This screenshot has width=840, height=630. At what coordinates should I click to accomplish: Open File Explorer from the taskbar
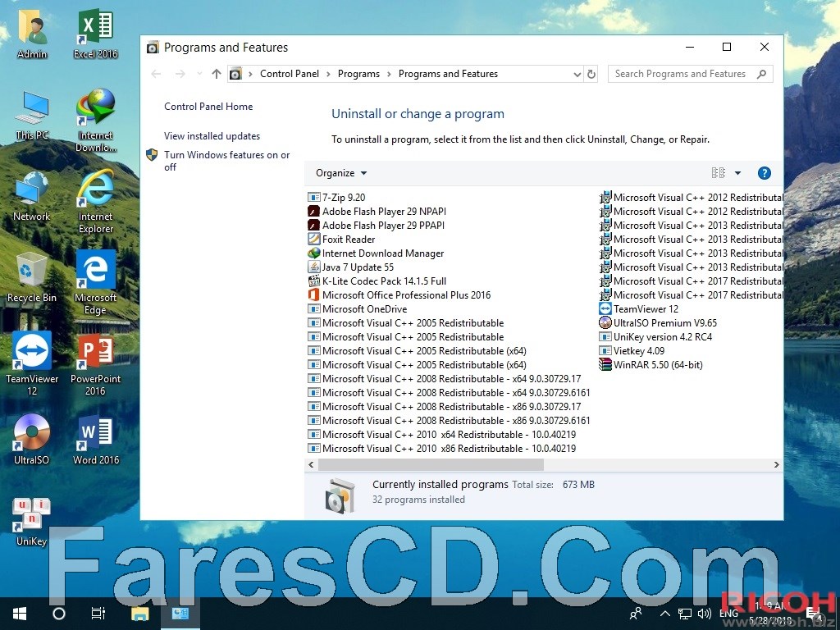coord(140,614)
